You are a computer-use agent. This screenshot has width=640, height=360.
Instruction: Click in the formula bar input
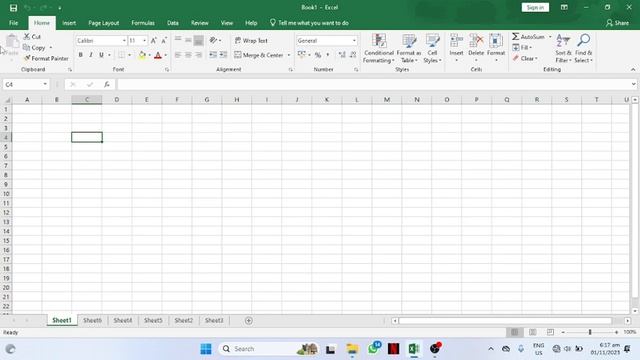[373, 84]
